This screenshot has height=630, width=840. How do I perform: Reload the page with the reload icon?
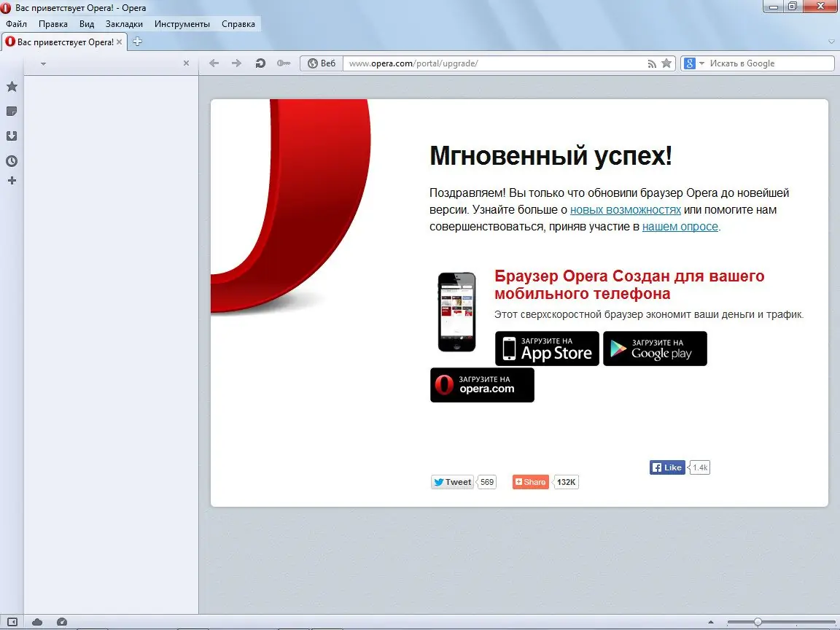coord(260,63)
